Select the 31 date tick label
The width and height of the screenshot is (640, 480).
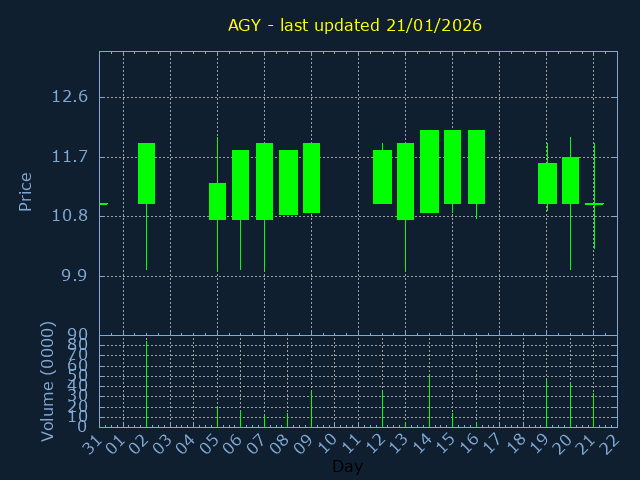(91, 446)
